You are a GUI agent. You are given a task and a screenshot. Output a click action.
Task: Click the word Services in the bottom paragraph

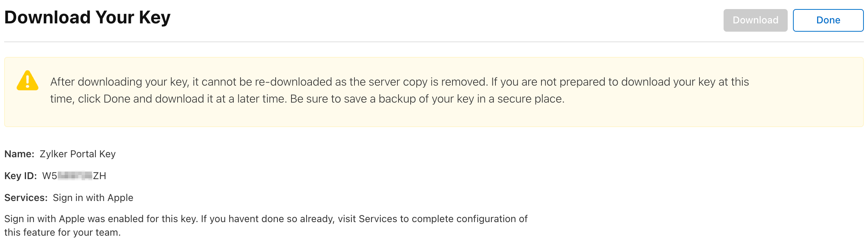pyautogui.click(x=378, y=219)
